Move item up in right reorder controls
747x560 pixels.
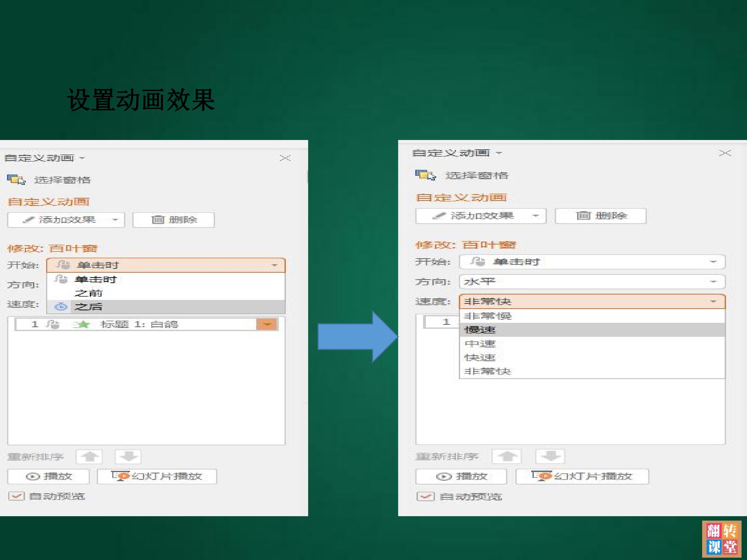(x=507, y=456)
